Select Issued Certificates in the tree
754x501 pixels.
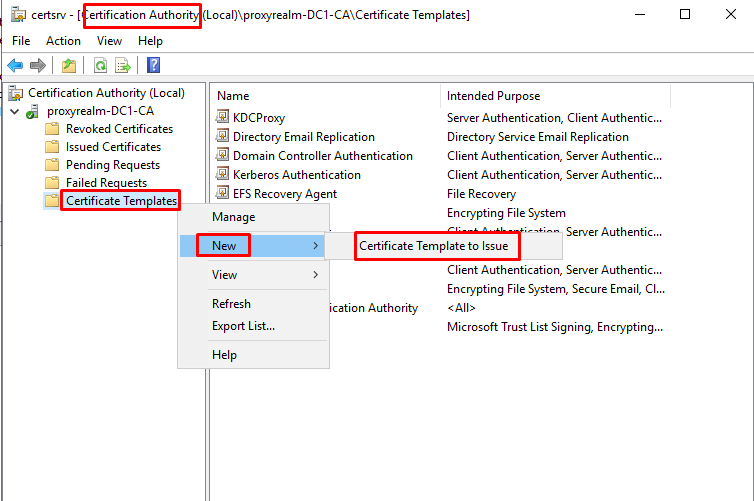113,147
